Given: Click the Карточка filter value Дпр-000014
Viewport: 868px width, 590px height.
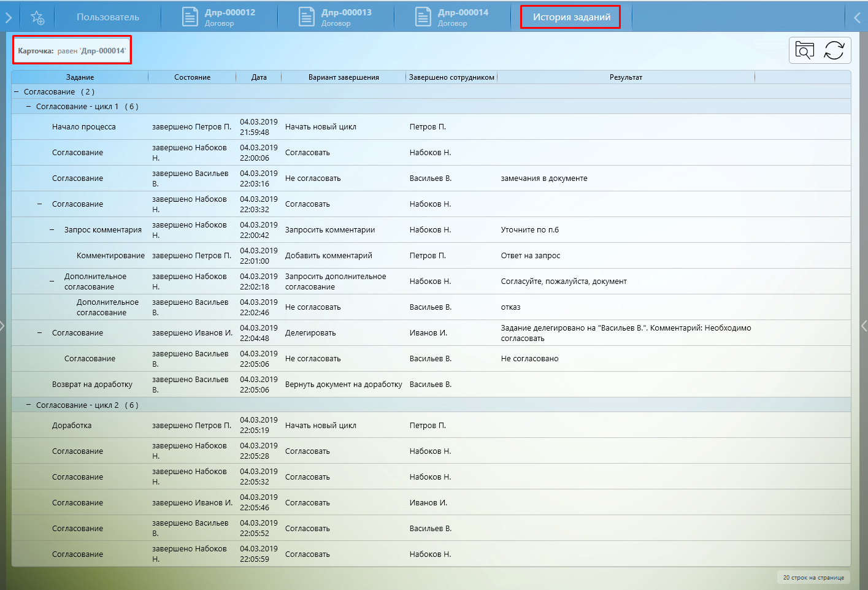Looking at the screenshot, I should [102, 51].
